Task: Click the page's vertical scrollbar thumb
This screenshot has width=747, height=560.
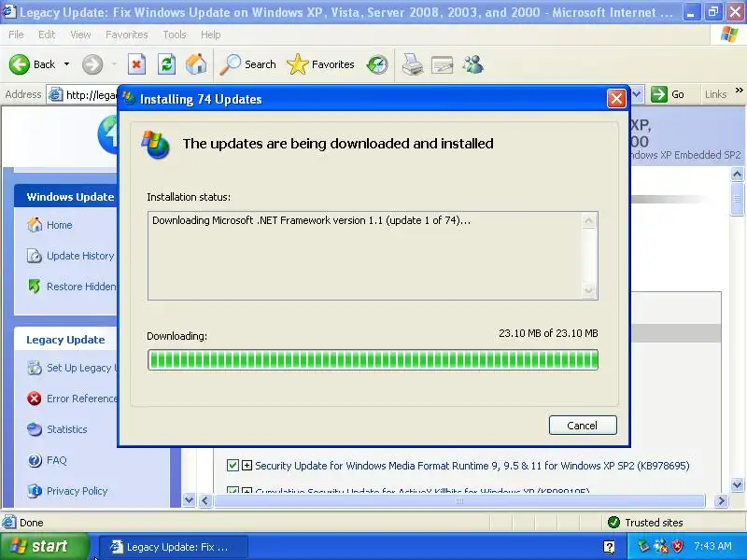Action: tap(737, 199)
